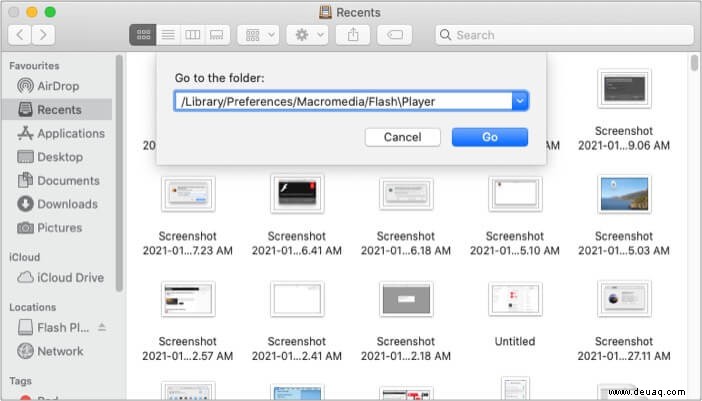The width and height of the screenshot is (702, 401).
Task: Open Applications in the sidebar
Action: coord(57,133)
